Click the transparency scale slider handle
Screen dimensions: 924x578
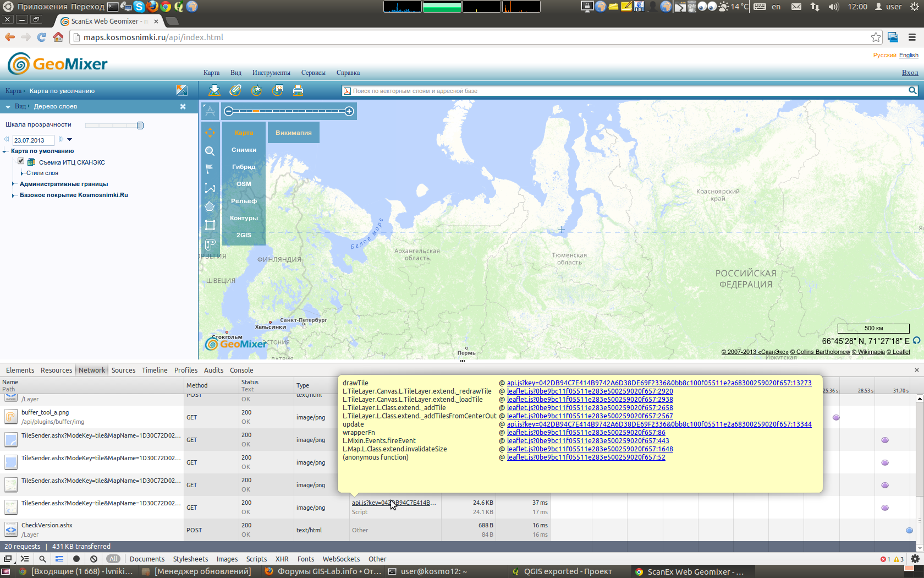[x=140, y=126]
